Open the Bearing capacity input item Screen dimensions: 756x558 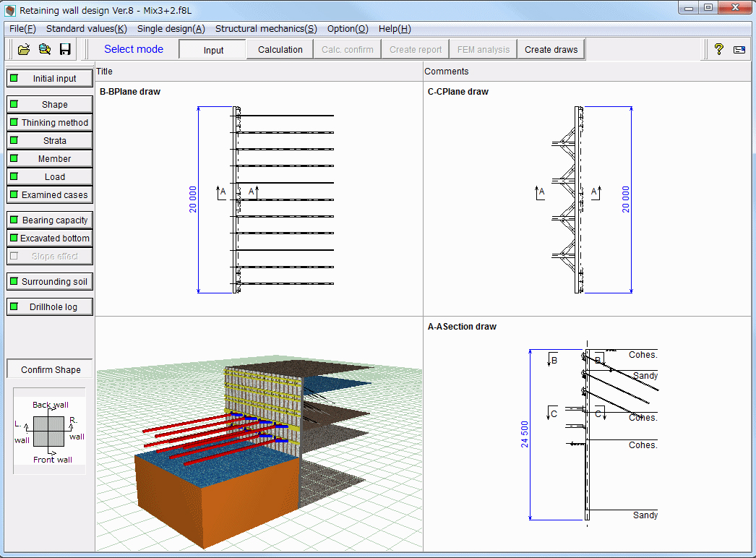coord(50,220)
